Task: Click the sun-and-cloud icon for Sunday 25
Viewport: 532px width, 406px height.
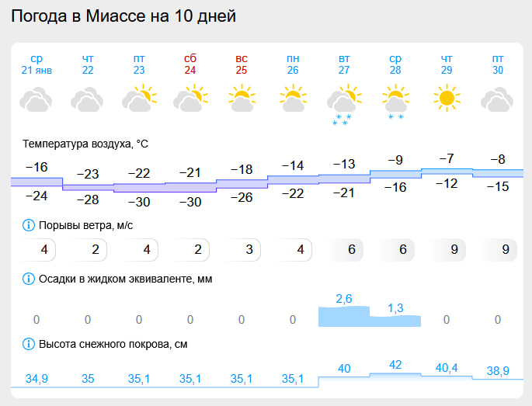Action: [241, 99]
